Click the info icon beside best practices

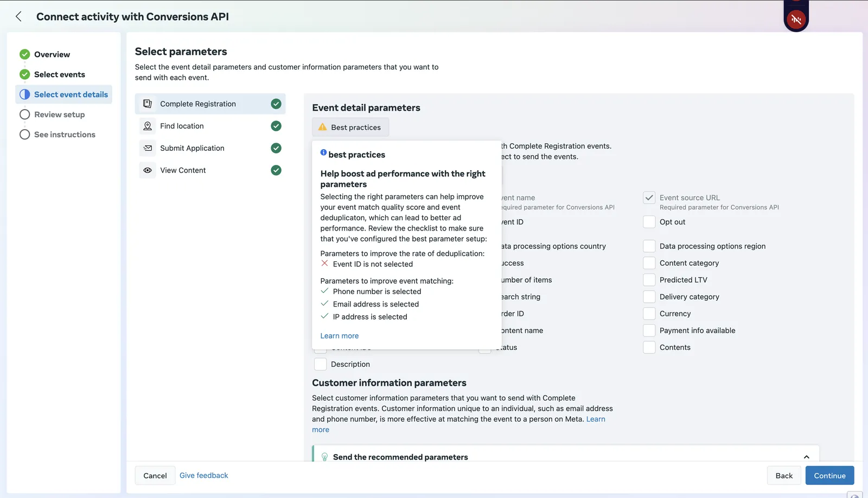coord(323,152)
